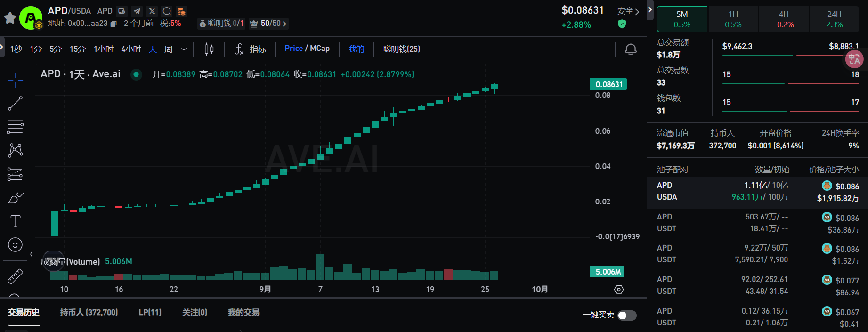
Task: Open chart settings gear near time axis
Action: pos(619,290)
